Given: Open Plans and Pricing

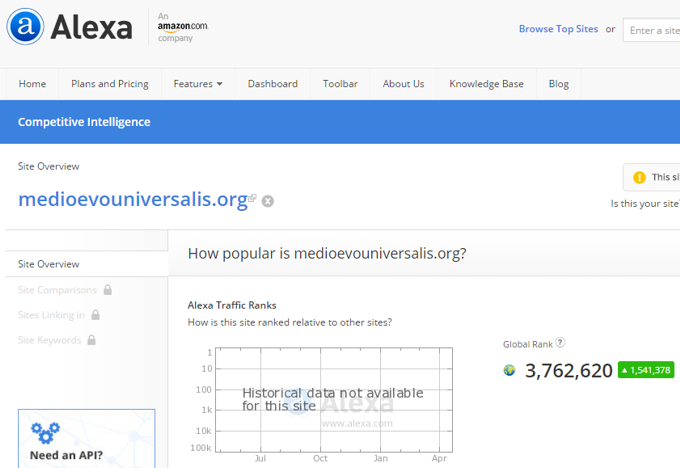Looking at the screenshot, I should [x=110, y=84].
